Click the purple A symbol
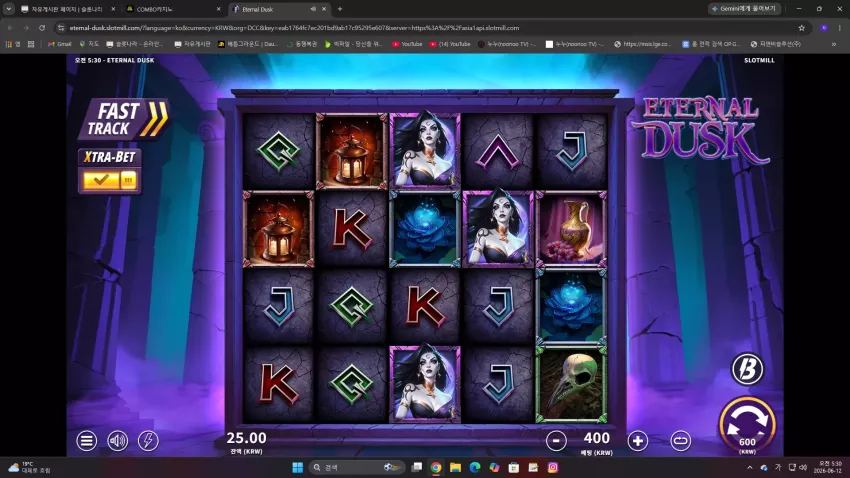Screen dimensions: 850x478 point(498,151)
